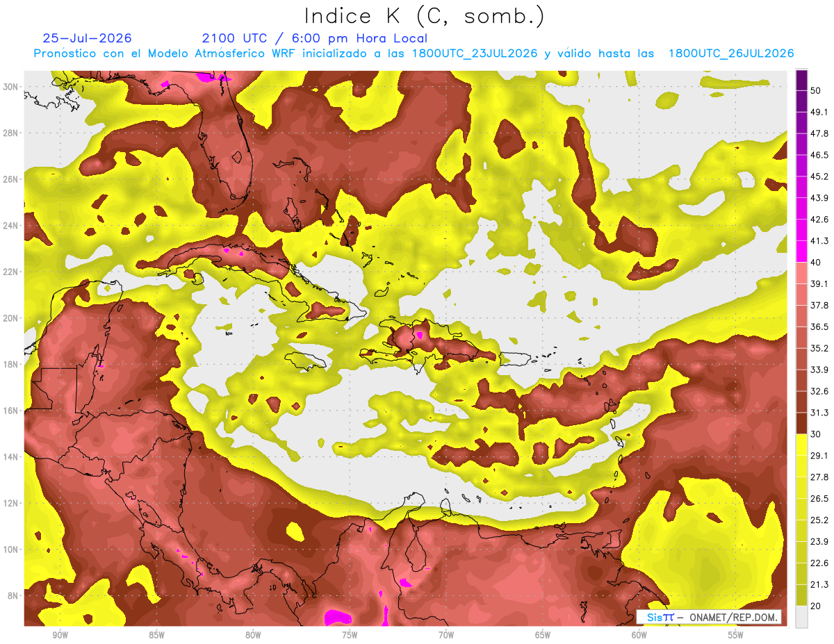
Task: Click the "SisTT - ONAMET/REP.DOM." label
Action: (709, 617)
